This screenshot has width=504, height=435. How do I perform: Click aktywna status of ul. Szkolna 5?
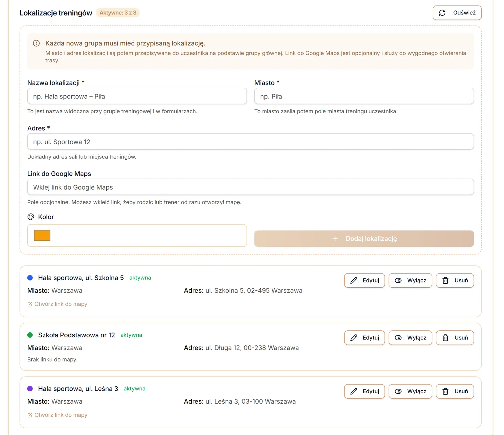[140, 278]
